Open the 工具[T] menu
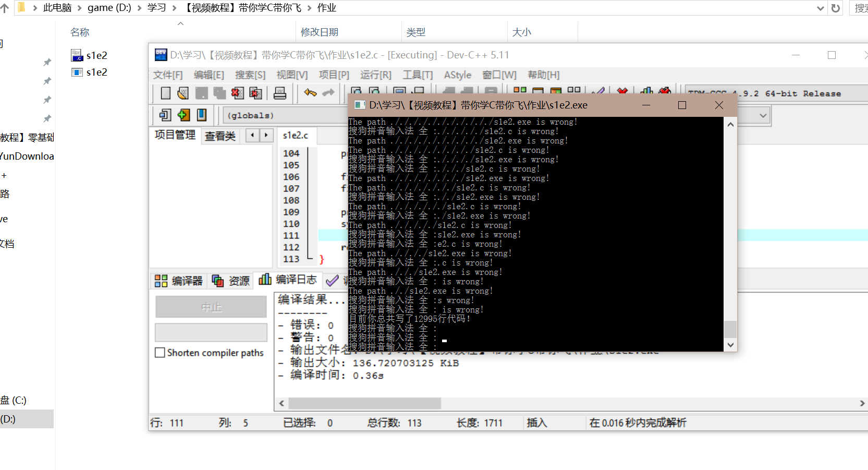Viewport: 868px width, 470px height. pos(418,75)
